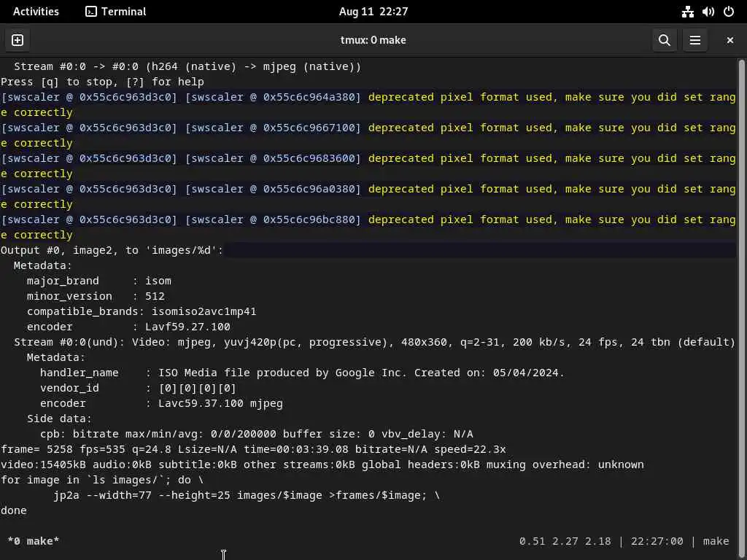Close the tmux terminal window
Image resolution: width=747 pixels, height=560 pixels.
tap(729, 40)
